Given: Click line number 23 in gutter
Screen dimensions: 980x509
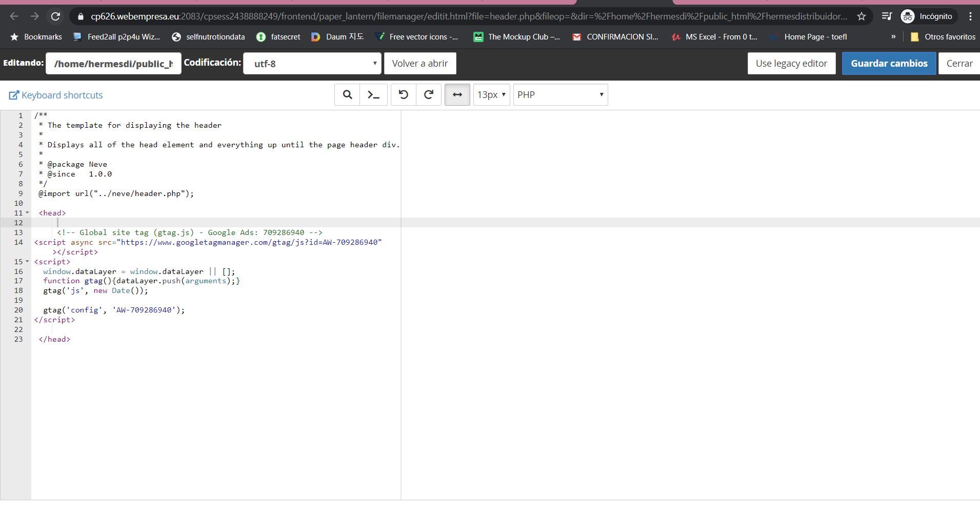Looking at the screenshot, I should click(x=18, y=339).
